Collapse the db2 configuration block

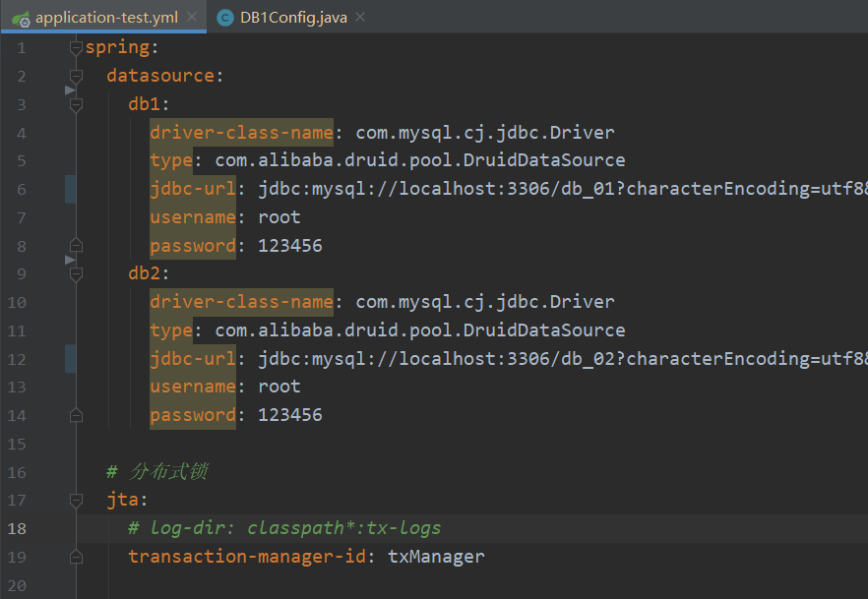tap(76, 272)
